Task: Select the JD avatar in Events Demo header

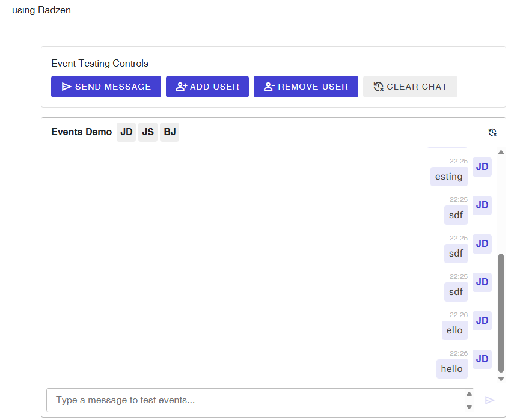Action: pyautogui.click(x=126, y=132)
